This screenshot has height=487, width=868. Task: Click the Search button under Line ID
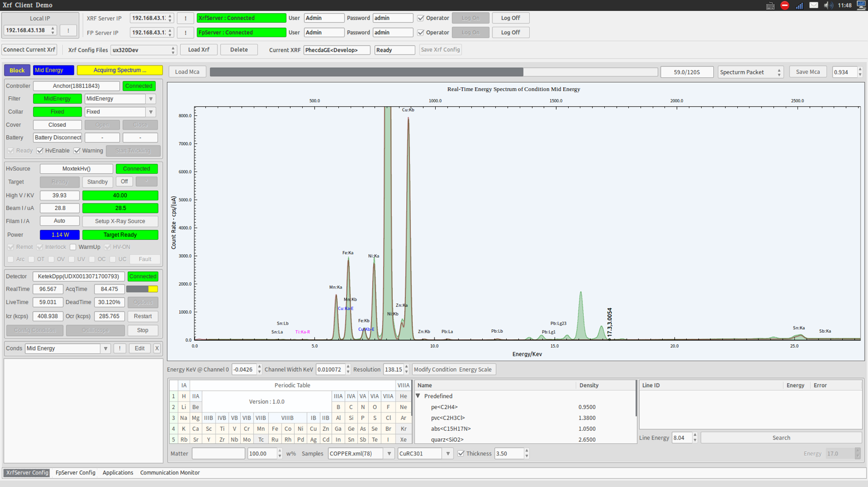[781, 438]
